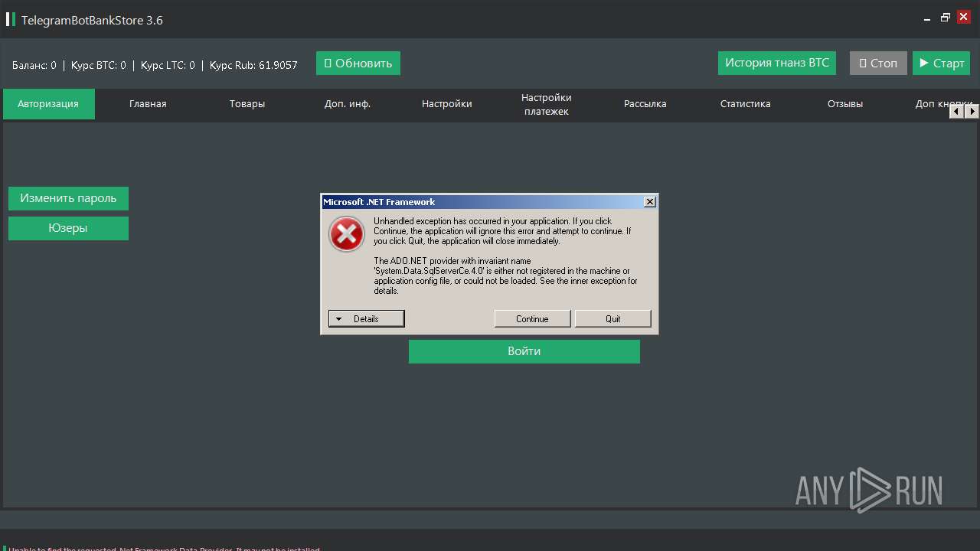The width and height of the screenshot is (980, 551).
Task: Click the Баланс: 0 label
Action: point(34,66)
